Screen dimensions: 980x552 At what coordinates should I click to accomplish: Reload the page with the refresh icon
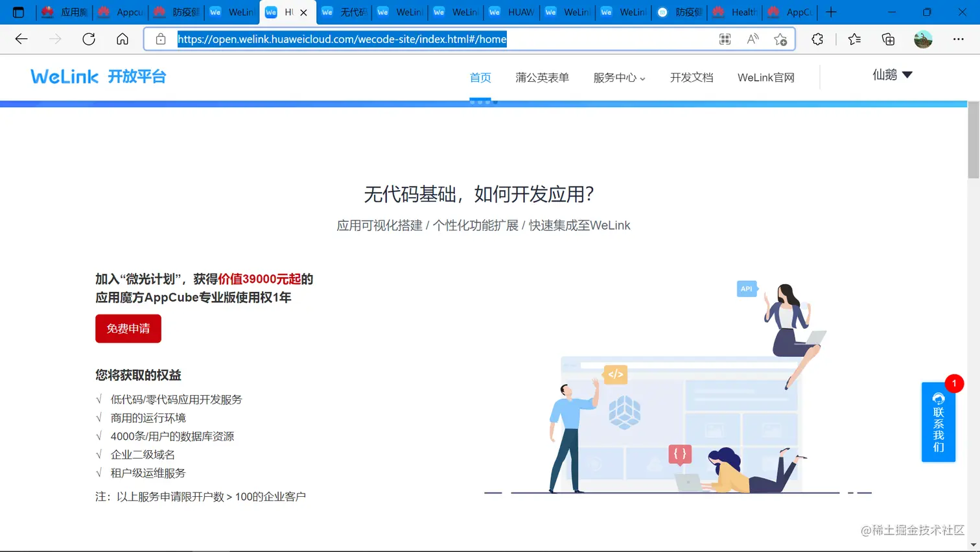[x=89, y=39]
